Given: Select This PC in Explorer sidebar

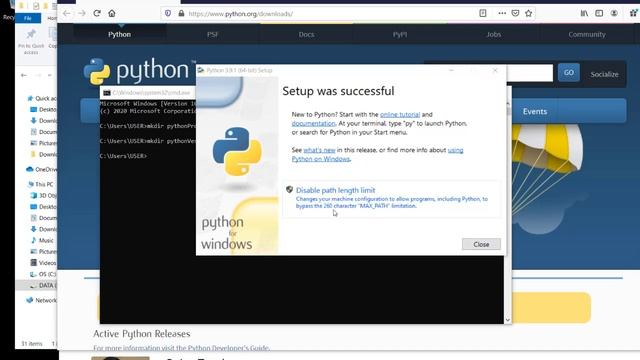Looking at the screenshot, I should click(40, 184).
